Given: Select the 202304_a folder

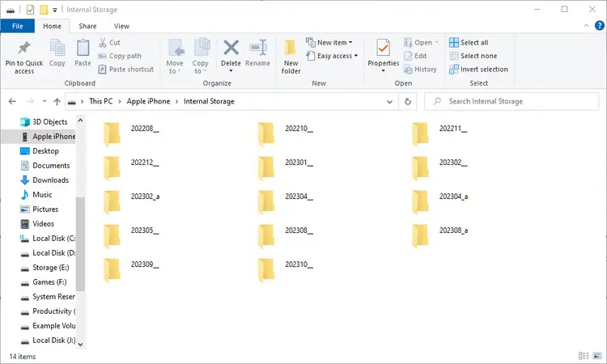Looking at the screenshot, I should coord(440,202).
